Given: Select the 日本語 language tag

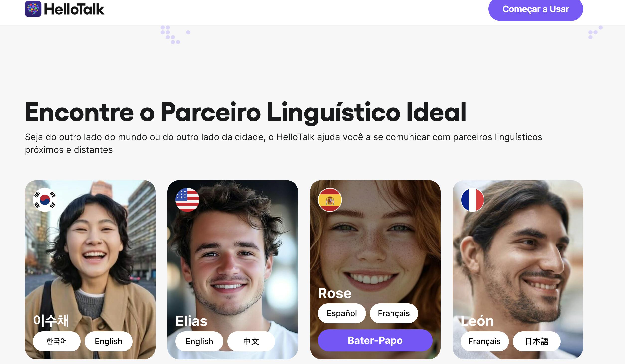Looking at the screenshot, I should pyautogui.click(x=537, y=341).
